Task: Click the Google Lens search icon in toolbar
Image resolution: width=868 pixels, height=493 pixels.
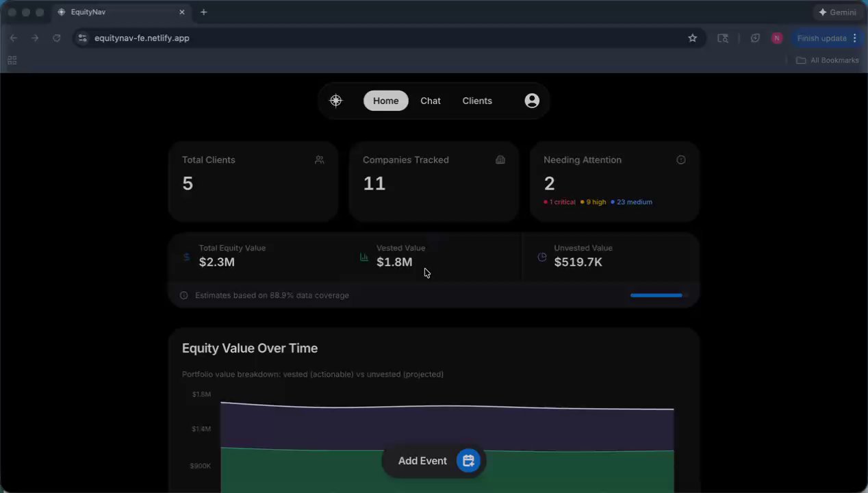Action: 723,38
